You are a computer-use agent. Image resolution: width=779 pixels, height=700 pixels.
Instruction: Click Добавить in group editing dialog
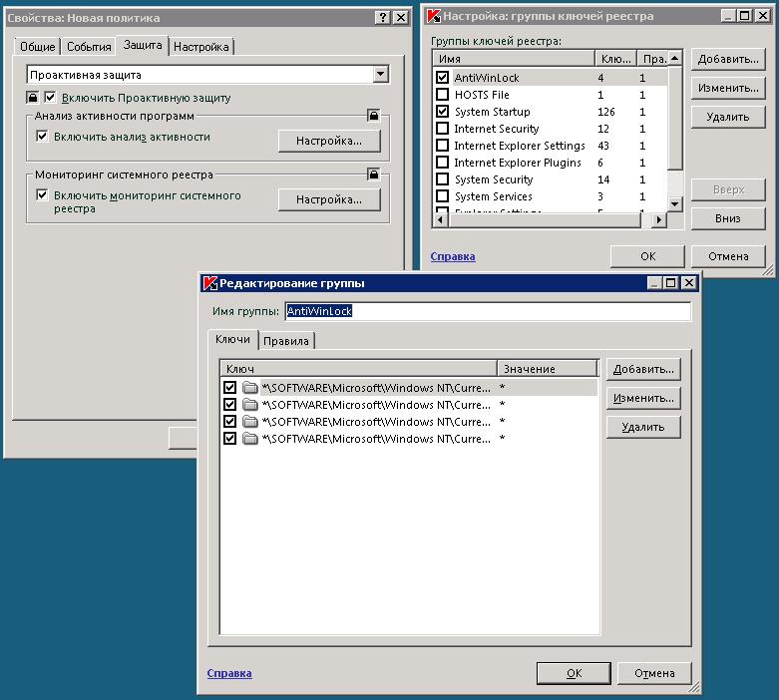pos(643,369)
